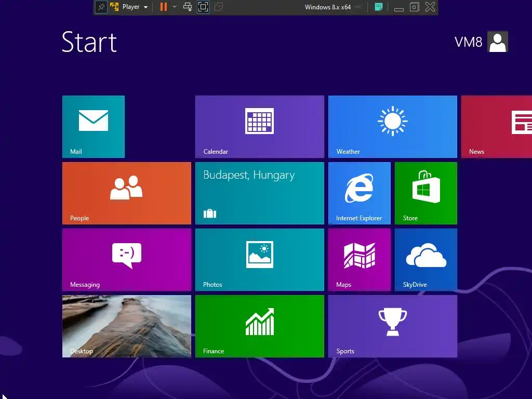532x399 pixels.
Task: Click the VMware Player logo icon
Action: coord(114,7)
